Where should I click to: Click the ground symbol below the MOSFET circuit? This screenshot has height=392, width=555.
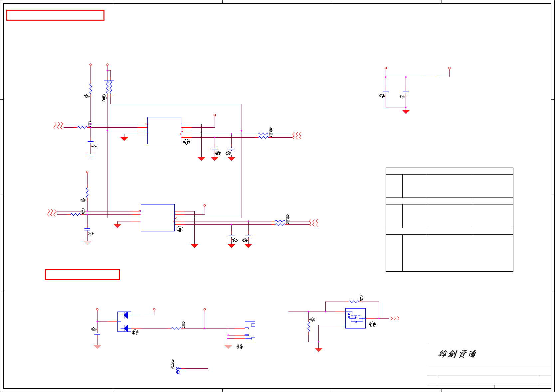tap(318, 350)
